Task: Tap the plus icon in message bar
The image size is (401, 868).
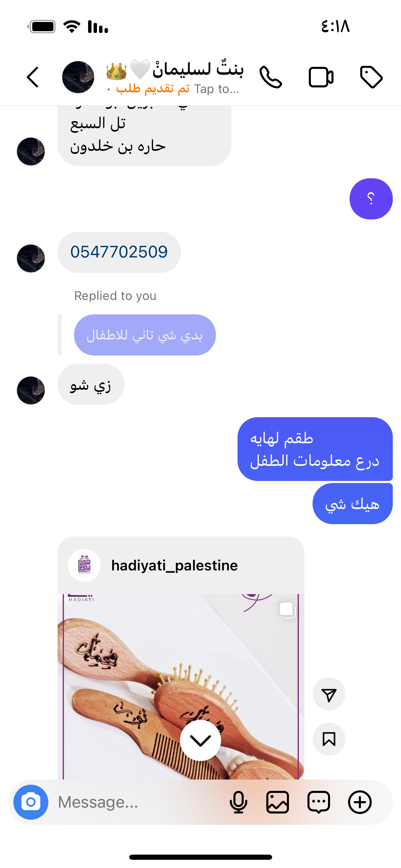Action: point(360,802)
